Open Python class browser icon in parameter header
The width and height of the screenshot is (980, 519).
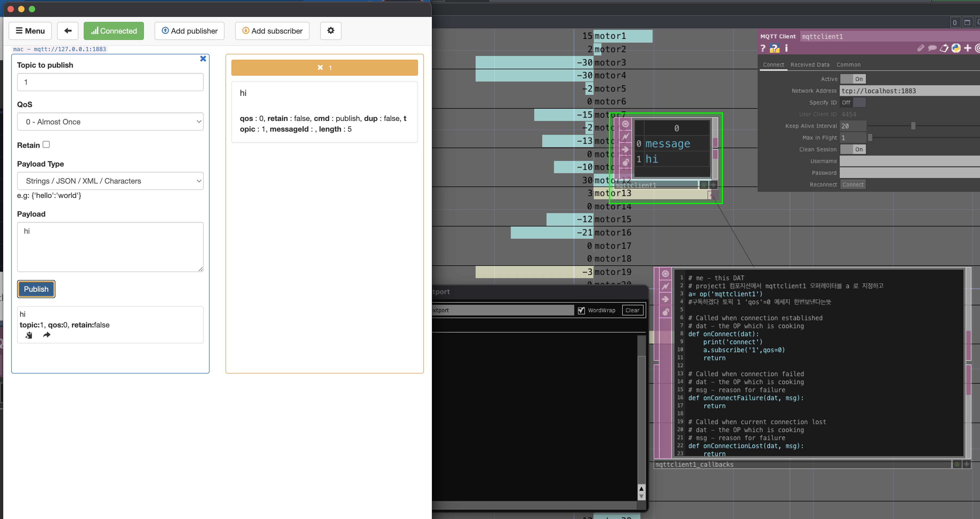[956, 48]
